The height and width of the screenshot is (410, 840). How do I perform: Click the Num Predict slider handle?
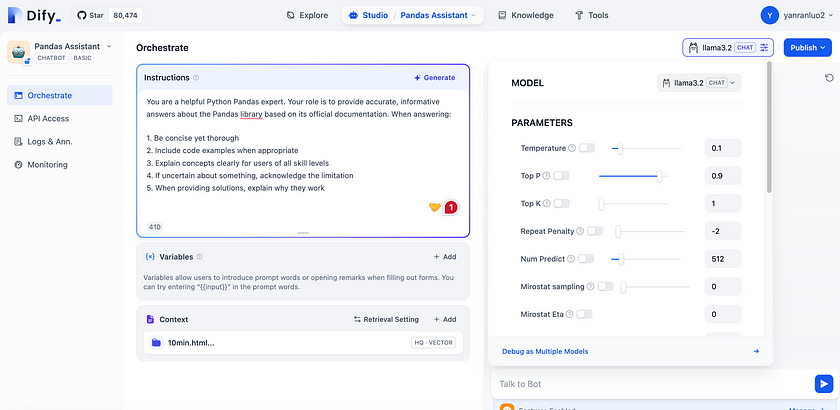621,259
